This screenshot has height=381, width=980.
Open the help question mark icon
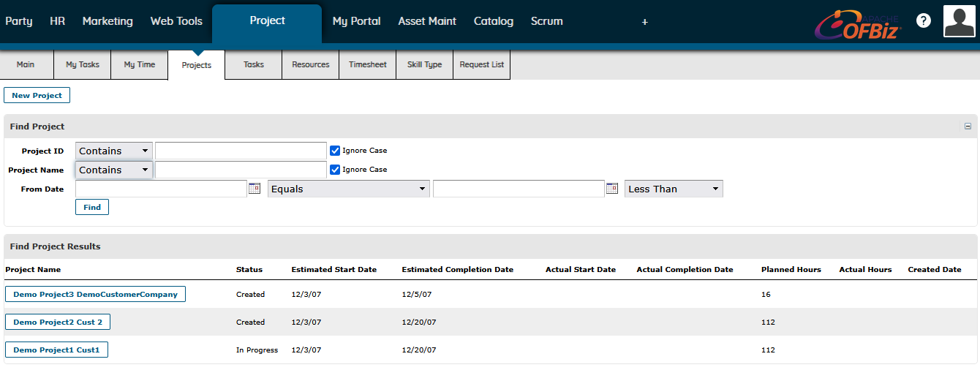[x=924, y=21]
